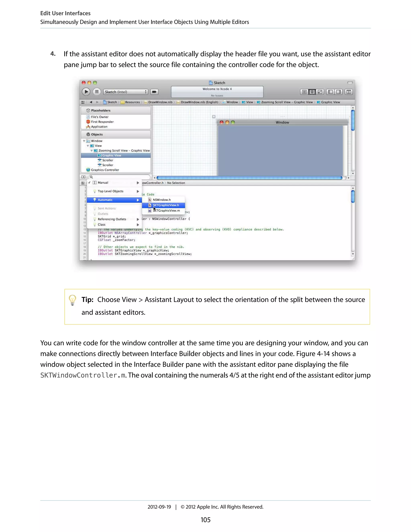The image size is (411, 532).
Task: Select NSWindow.h from the submenu
Action: (x=163, y=200)
